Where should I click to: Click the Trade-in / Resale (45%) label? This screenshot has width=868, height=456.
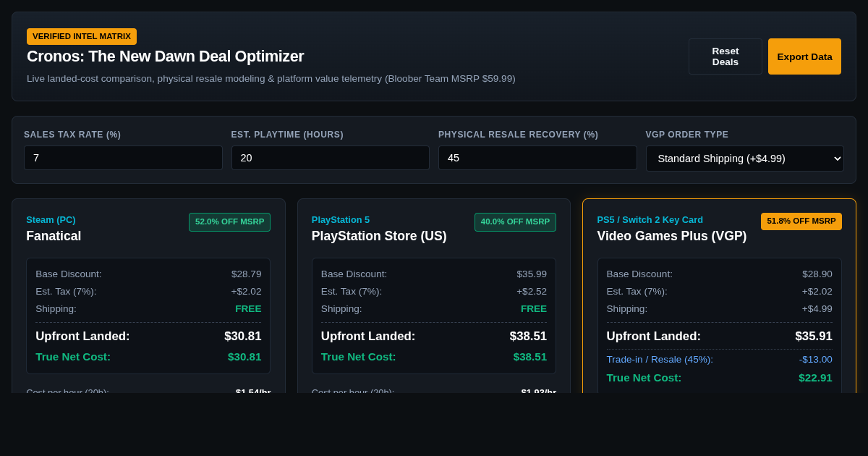point(660,360)
